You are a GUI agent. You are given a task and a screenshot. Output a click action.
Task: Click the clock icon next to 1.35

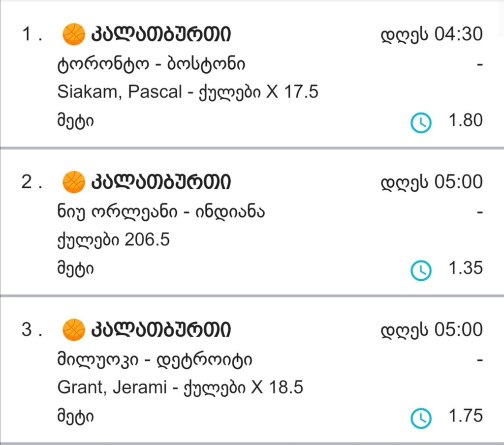[421, 270]
